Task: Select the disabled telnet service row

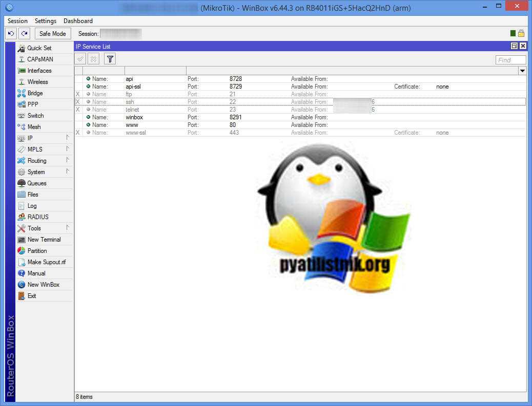Action: click(x=300, y=110)
